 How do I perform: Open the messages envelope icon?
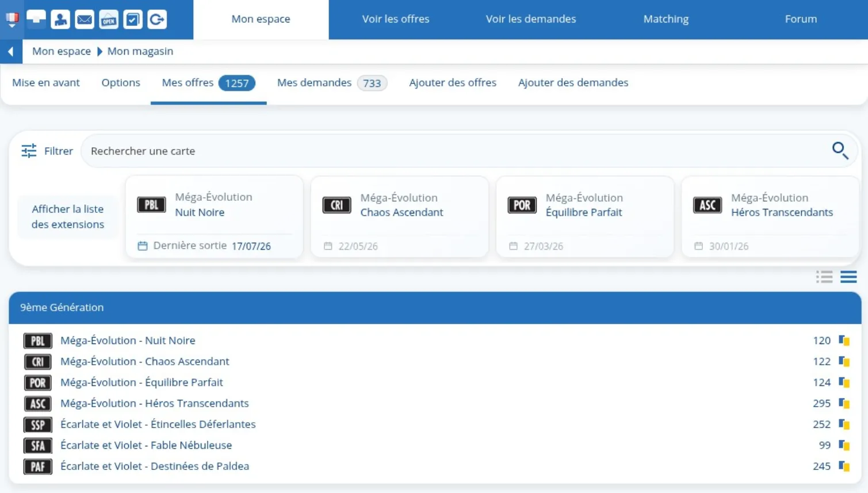pyautogui.click(x=85, y=20)
